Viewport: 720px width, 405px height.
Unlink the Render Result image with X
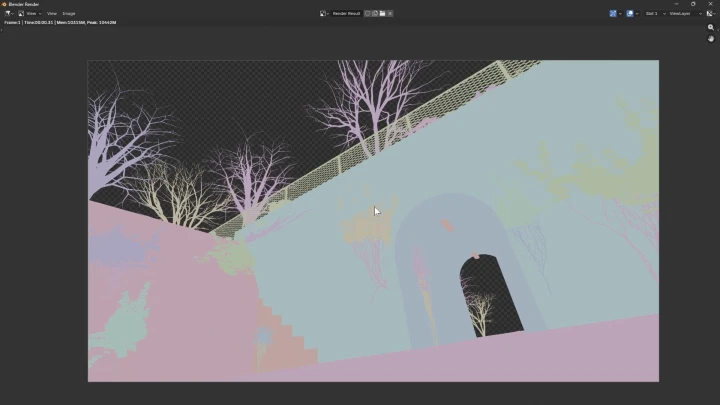(390, 14)
